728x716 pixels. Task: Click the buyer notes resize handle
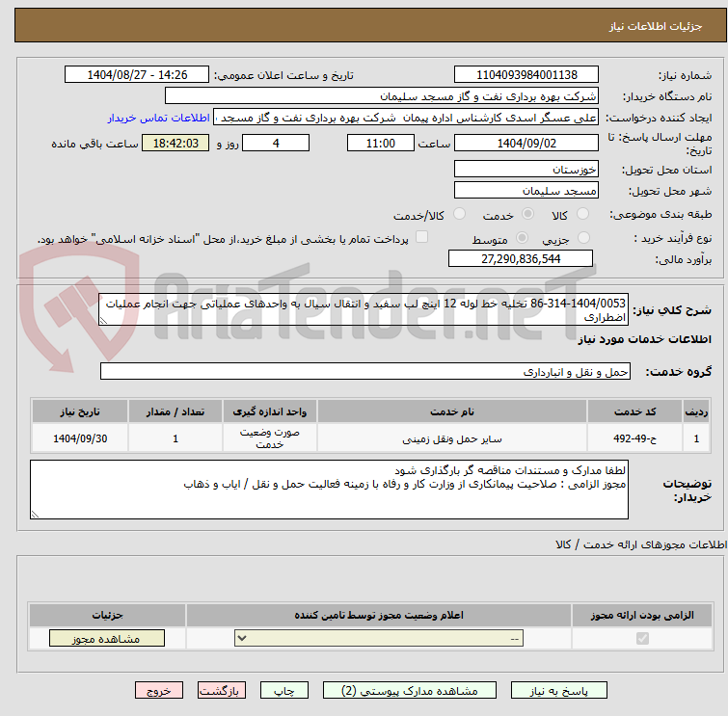click(35, 515)
